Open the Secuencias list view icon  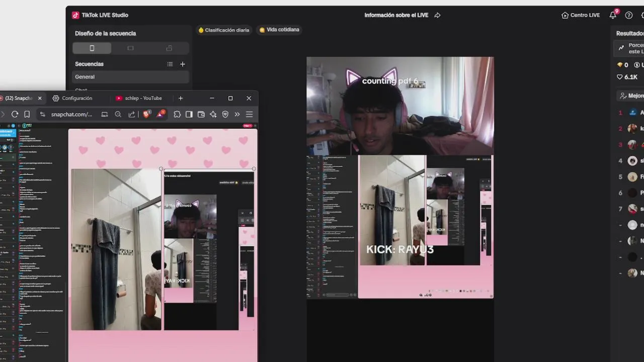pyautogui.click(x=170, y=64)
